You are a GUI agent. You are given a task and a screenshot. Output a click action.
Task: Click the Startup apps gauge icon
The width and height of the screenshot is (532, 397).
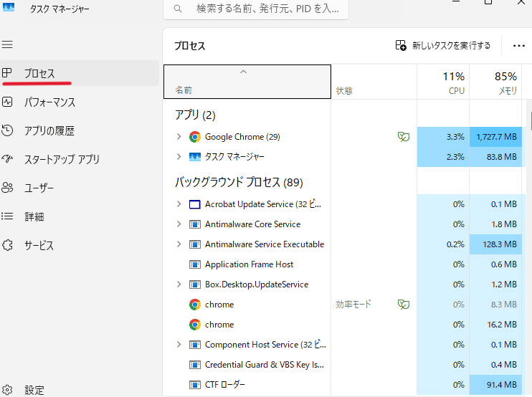(7, 158)
